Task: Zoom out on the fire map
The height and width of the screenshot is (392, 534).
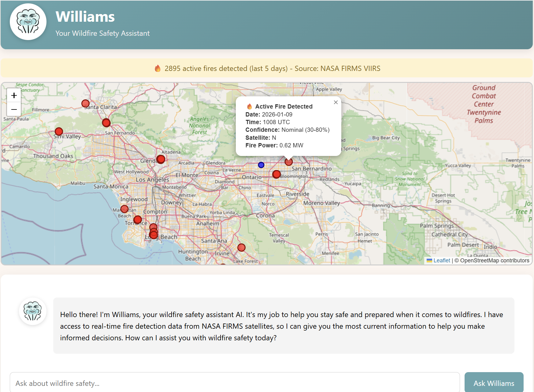Action: coord(14,109)
